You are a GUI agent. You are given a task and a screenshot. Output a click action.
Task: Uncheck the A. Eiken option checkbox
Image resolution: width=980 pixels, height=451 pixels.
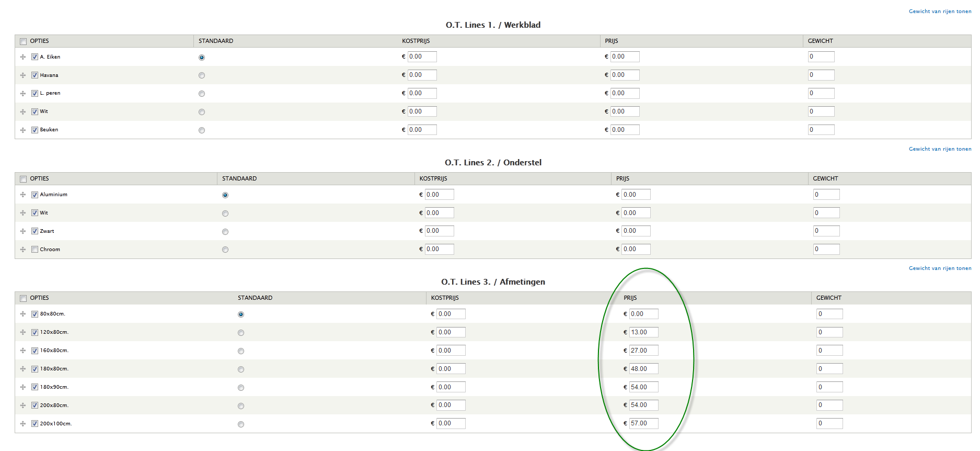click(34, 57)
